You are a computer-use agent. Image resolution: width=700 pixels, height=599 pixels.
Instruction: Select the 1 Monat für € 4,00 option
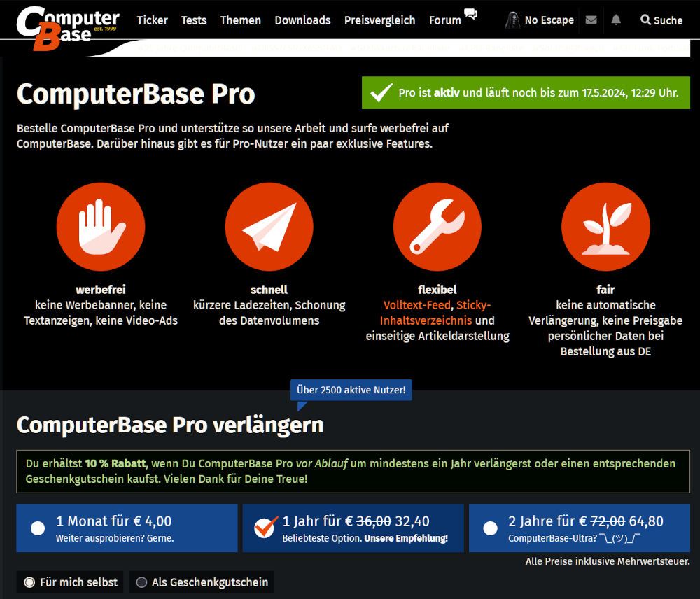coord(127,528)
